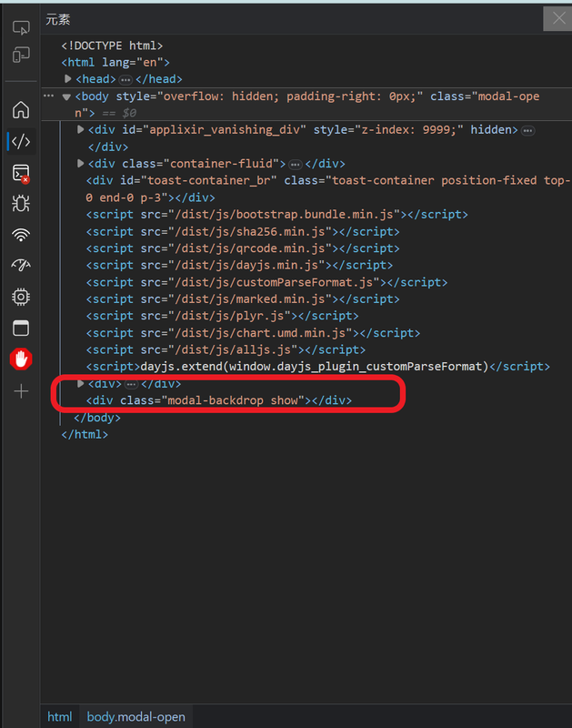
Task: Click the red stop-hand extension icon
Action: 21,359
